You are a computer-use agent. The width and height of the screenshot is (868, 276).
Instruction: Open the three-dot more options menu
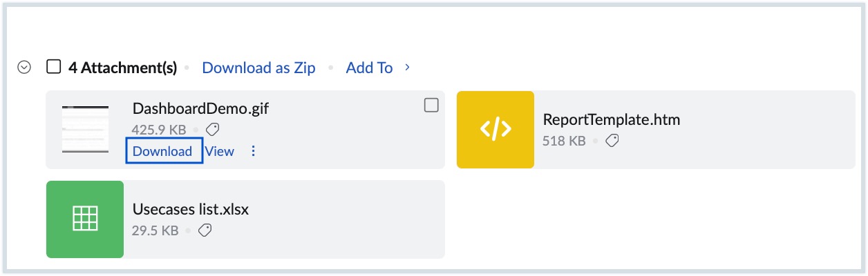pos(254,151)
